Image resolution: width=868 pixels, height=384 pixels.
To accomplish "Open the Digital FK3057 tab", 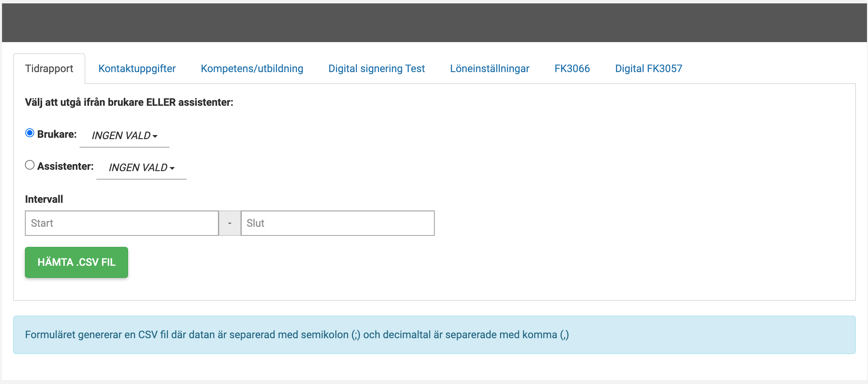I will tap(648, 69).
